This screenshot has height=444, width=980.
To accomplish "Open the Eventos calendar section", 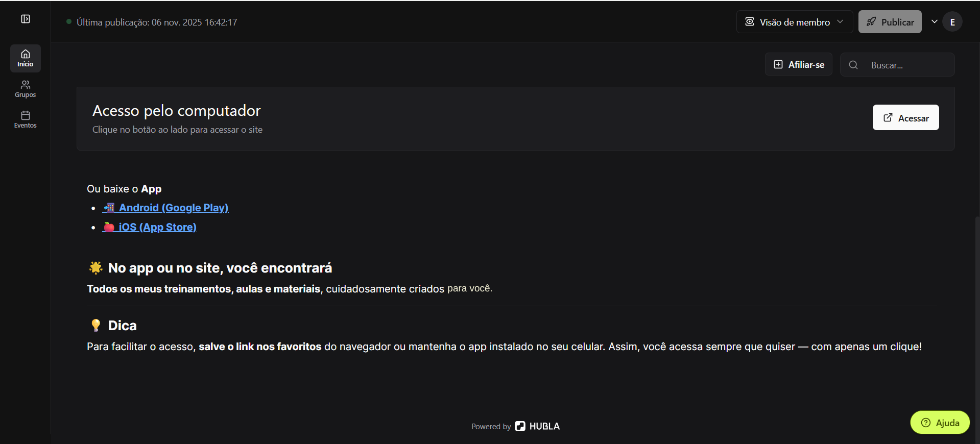I will click(x=26, y=119).
